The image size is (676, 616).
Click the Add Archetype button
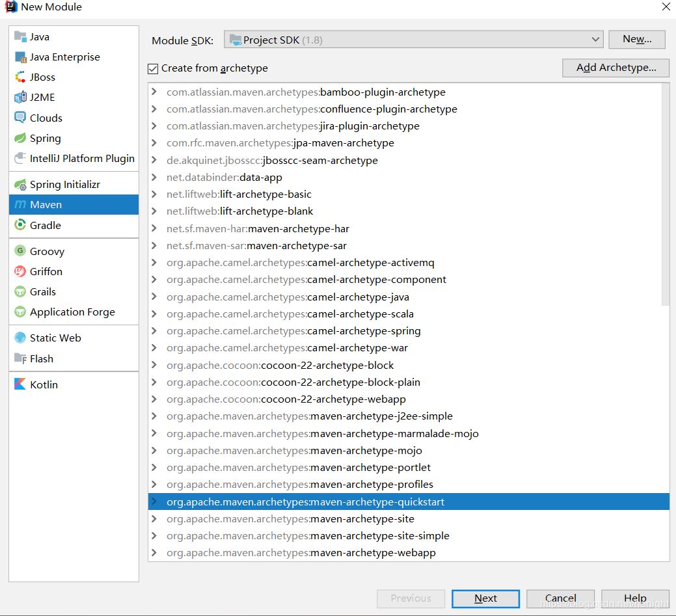tap(615, 68)
